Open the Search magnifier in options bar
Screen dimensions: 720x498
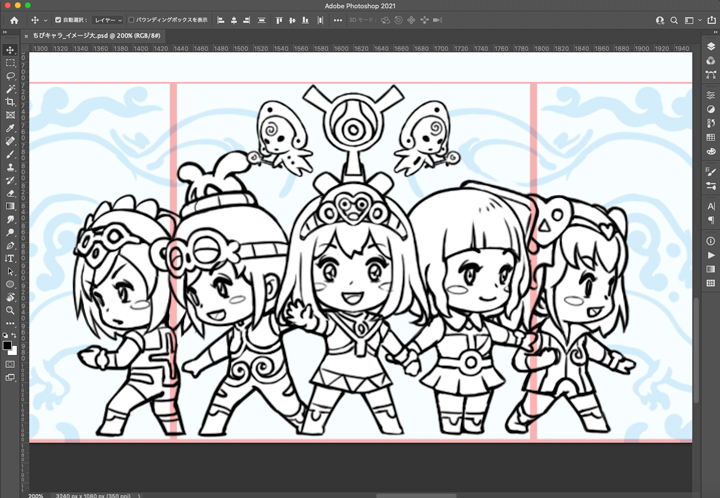click(x=674, y=20)
